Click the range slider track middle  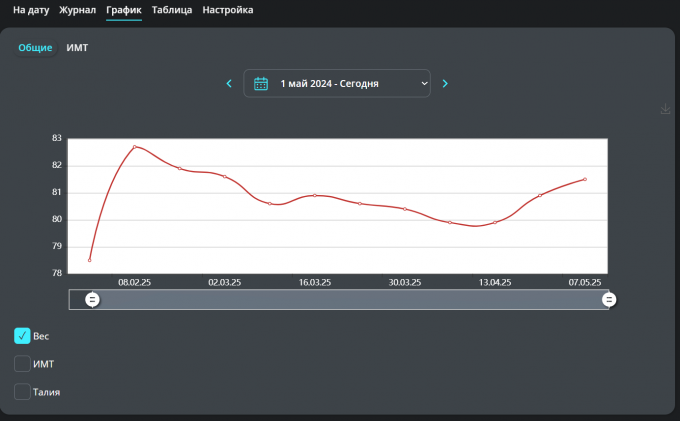350,299
